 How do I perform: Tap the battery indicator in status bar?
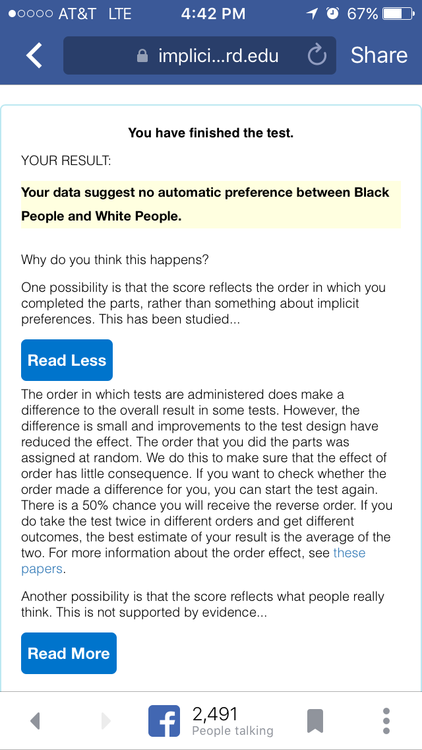point(399,14)
